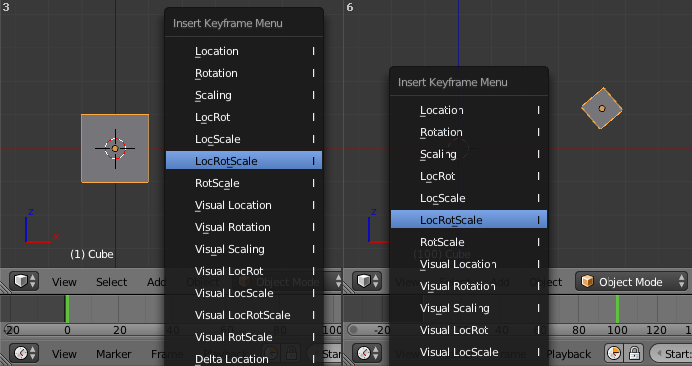The width and height of the screenshot is (692, 366).
Task: Open 3D View editor type icon, left screenshot
Action: (24, 281)
